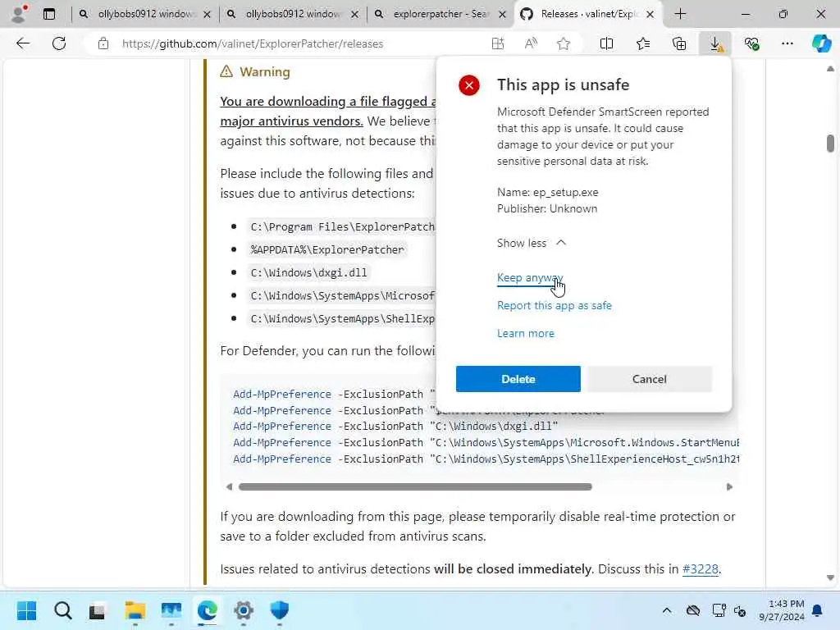Click the network display tray icon
The height and width of the screenshot is (630, 840).
click(719, 610)
